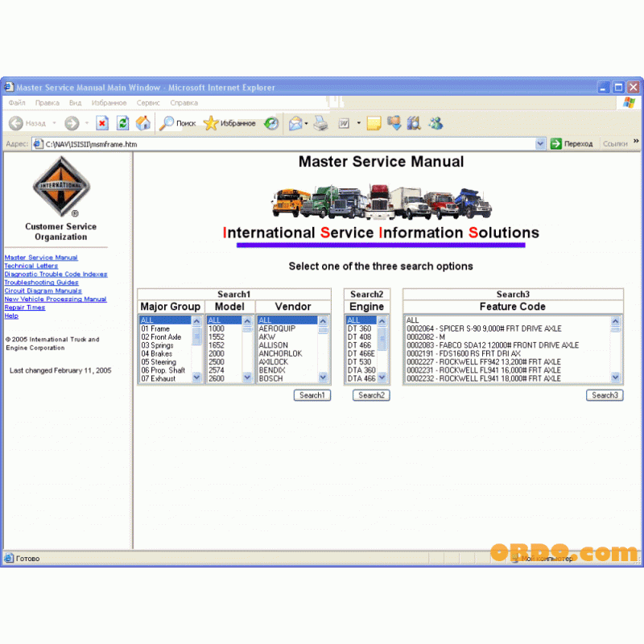Image resolution: width=644 pixels, height=644 pixels.
Task: Click down arrow of Feature Code list
Action: (615, 377)
